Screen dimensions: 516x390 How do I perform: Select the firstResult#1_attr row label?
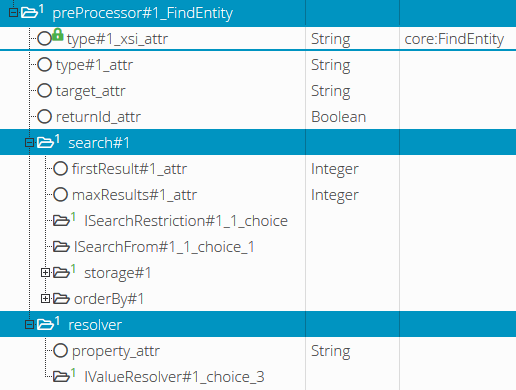[x=129, y=169]
